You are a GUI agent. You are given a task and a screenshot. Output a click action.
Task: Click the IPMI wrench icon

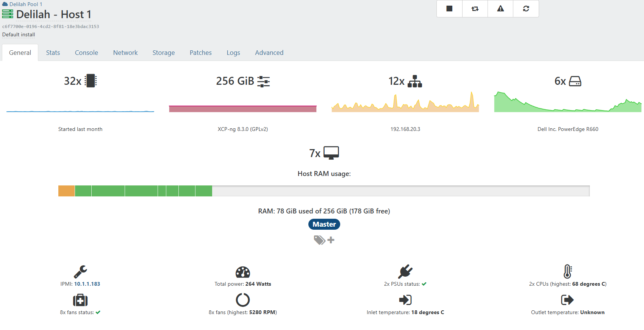80,271
